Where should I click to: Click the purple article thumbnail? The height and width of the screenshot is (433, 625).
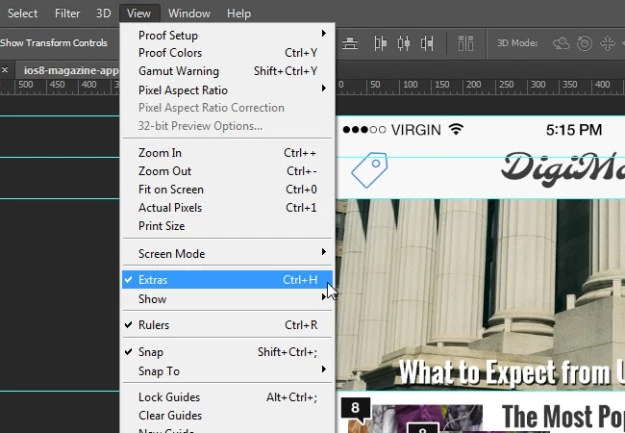[428, 419]
